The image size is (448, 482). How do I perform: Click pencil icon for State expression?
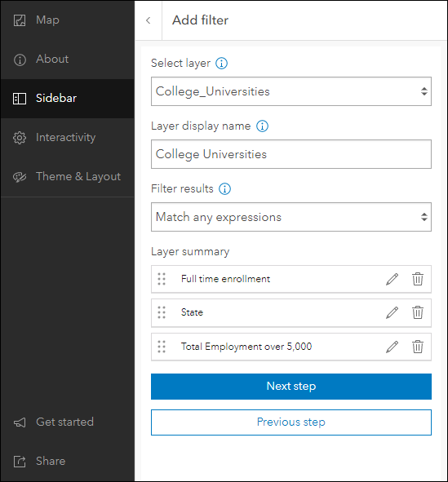tap(392, 312)
